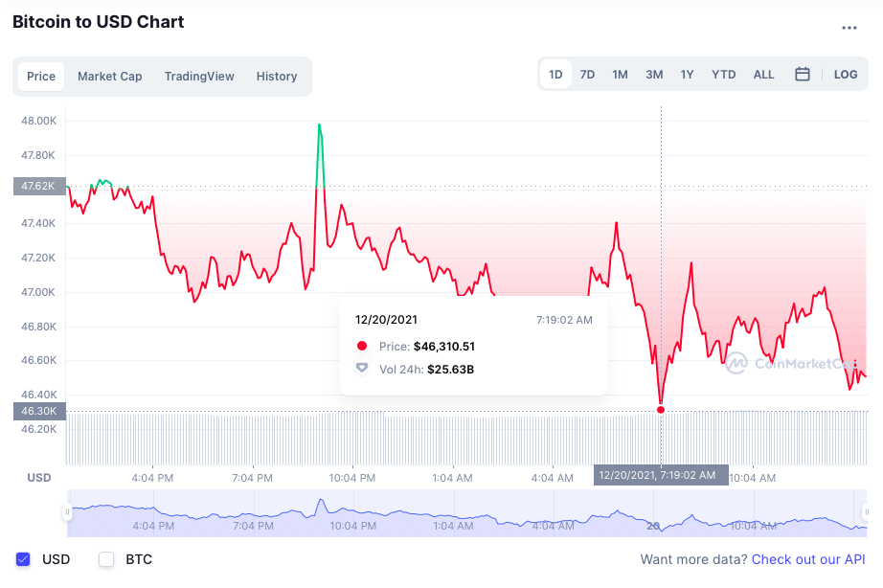The height and width of the screenshot is (588, 883).
Task: Disable the USD price display checkbox
Action: pyautogui.click(x=21, y=559)
